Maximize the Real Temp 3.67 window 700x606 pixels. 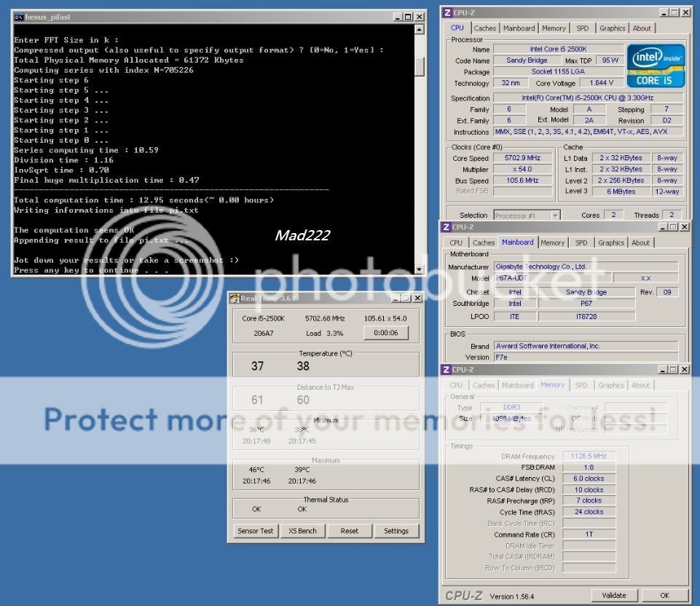(406, 298)
